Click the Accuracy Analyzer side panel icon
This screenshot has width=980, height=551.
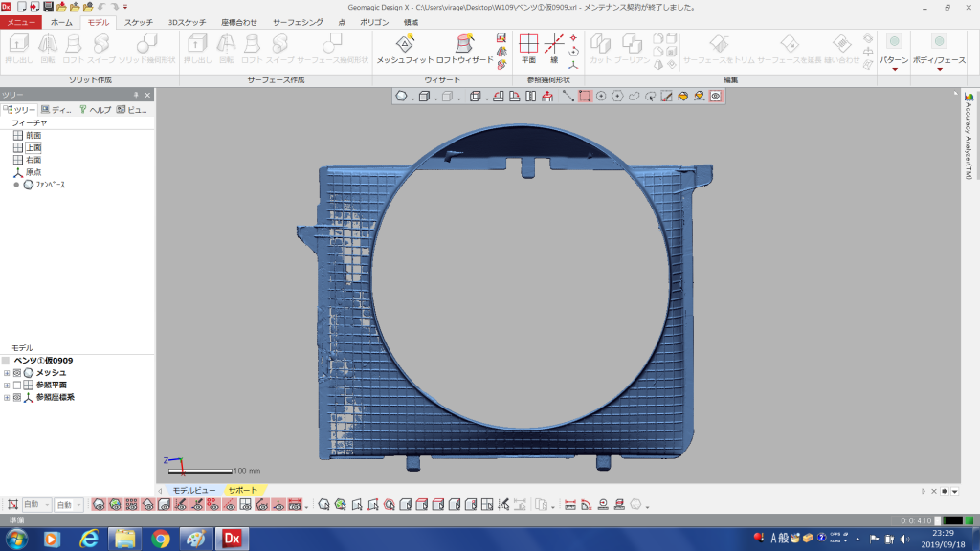[x=969, y=97]
